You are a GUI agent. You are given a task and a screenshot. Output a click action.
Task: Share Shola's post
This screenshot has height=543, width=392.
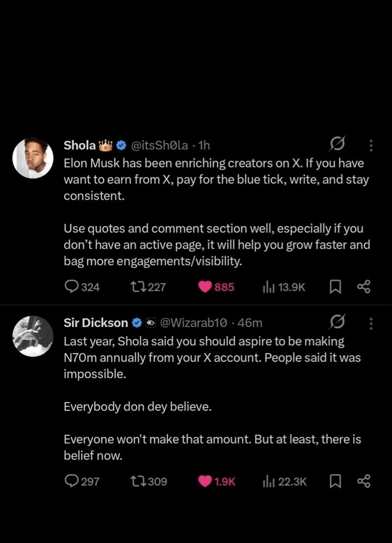coord(363,287)
